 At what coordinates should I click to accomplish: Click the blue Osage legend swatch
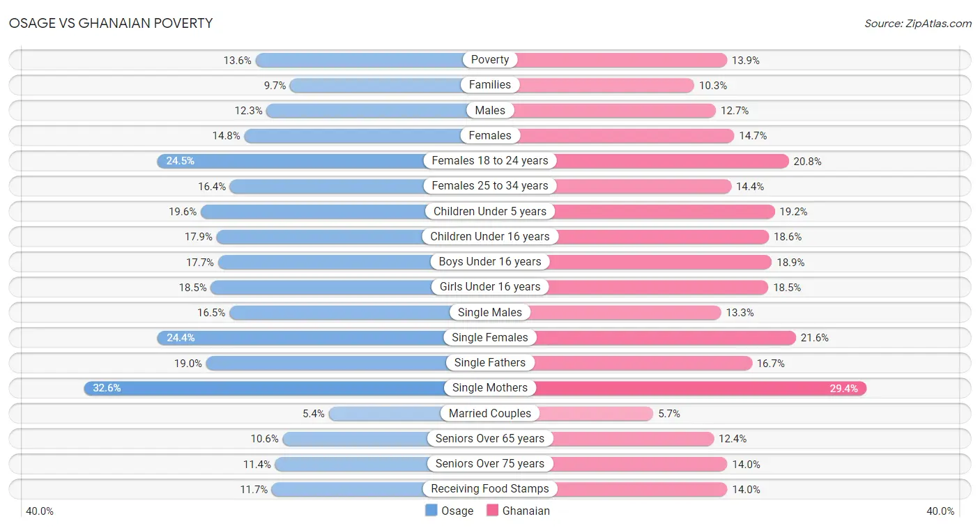[x=431, y=511]
